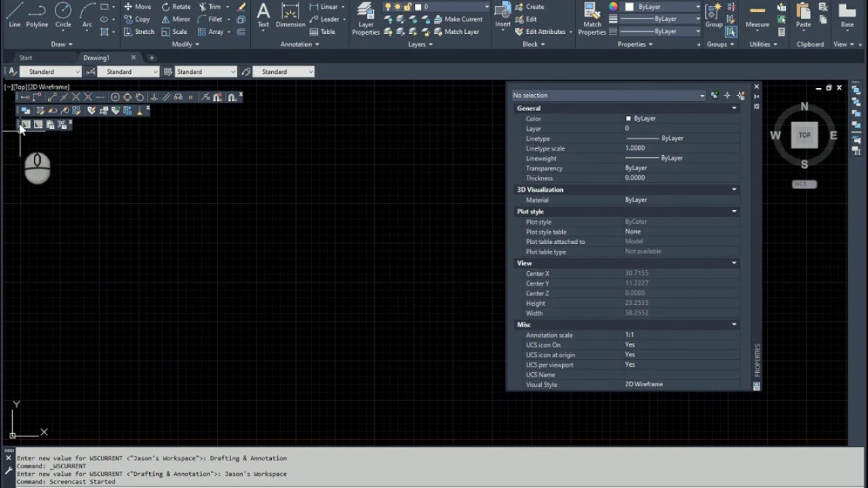This screenshot has height=488, width=868.
Task: Choose the Mirror command
Action: [176, 19]
